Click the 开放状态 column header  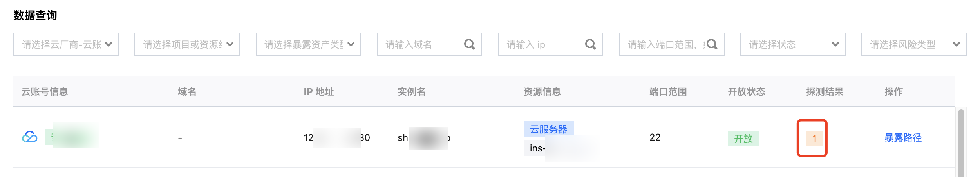tap(746, 92)
